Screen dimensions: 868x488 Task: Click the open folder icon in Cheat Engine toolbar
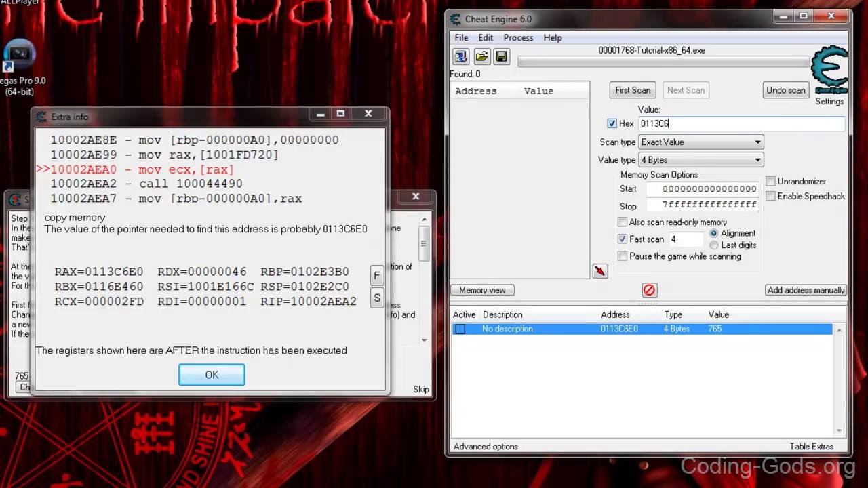pos(481,56)
